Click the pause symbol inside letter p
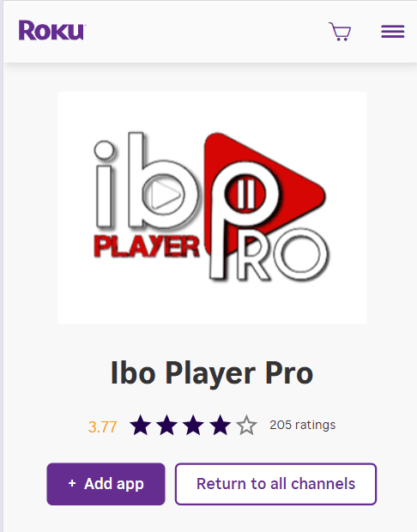Viewport: 417px width, 532px height. pos(246,195)
